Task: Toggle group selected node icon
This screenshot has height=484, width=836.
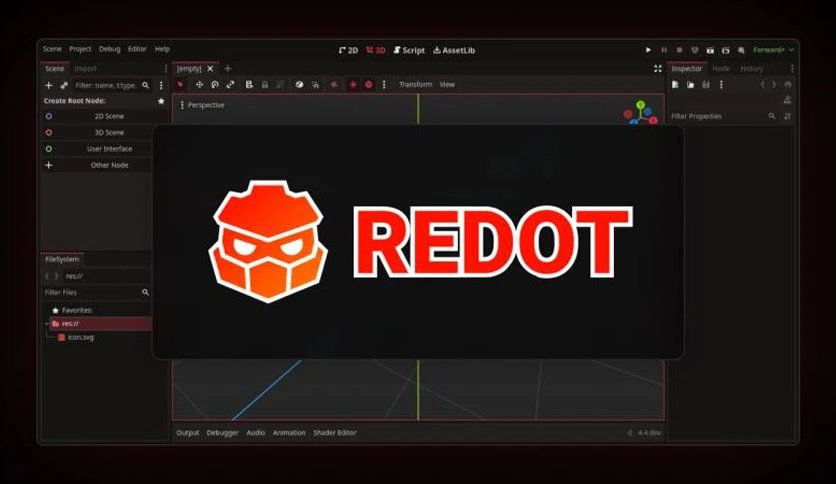Action: [x=280, y=84]
